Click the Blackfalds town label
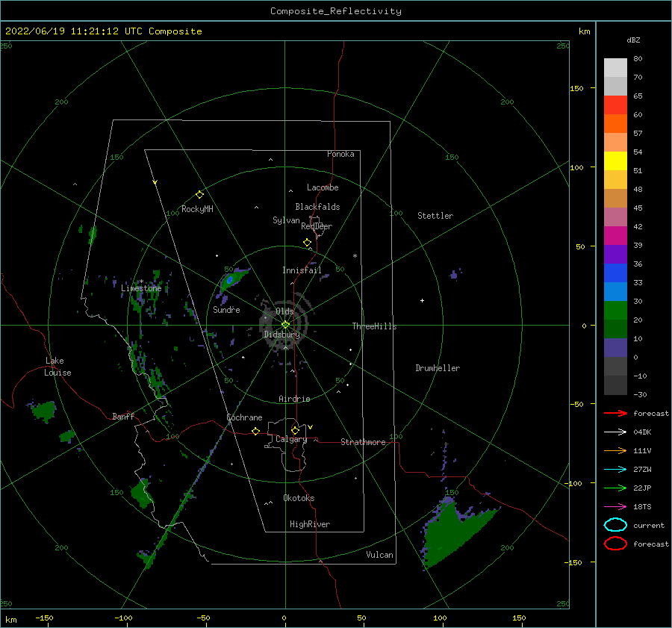672x628 pixels. [317, 207]
